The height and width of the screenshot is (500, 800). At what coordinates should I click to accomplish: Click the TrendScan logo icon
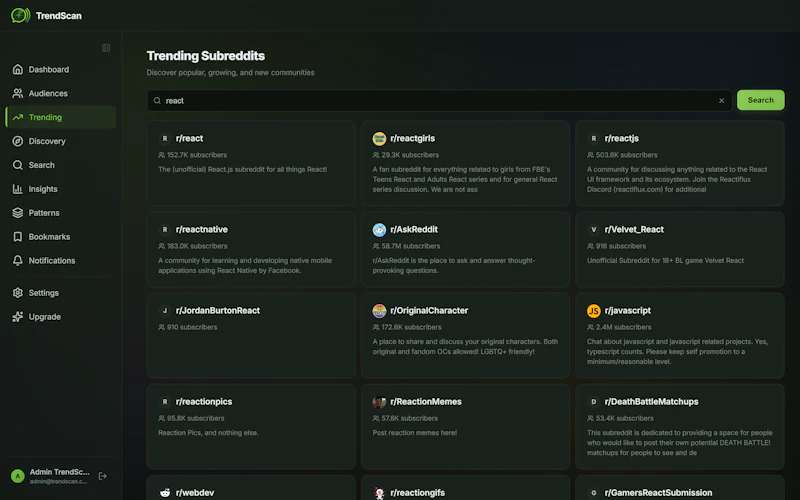coord(20,15)
